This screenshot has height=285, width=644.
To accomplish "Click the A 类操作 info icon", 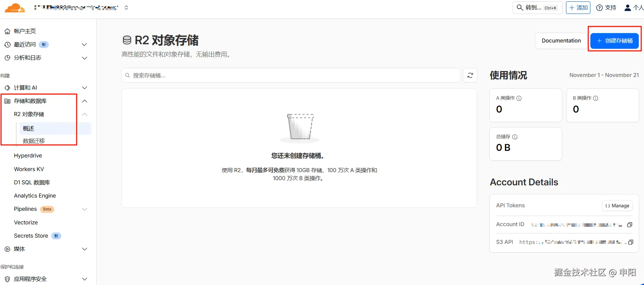I will (x=519, y=98).
